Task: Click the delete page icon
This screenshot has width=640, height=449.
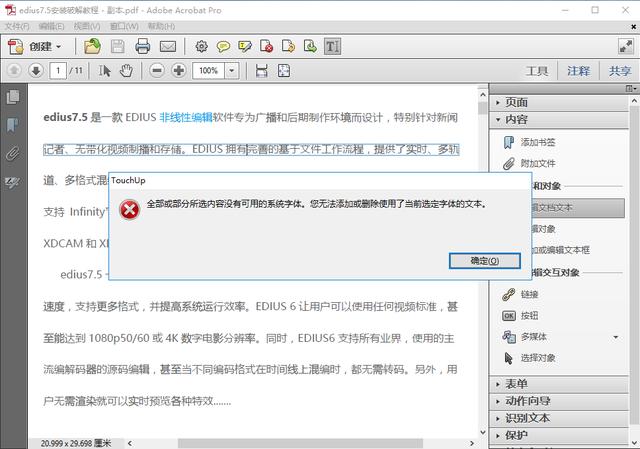Action: coord(267,47)
